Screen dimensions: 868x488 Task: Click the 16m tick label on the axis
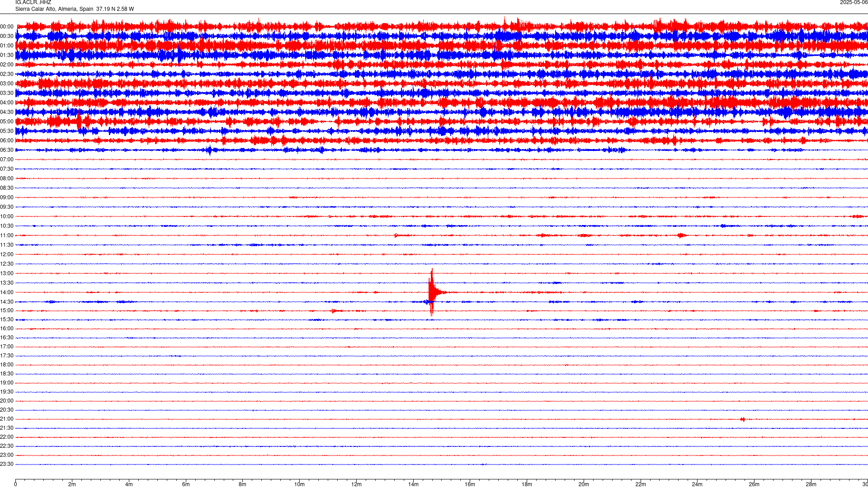(x=470, y=484)
